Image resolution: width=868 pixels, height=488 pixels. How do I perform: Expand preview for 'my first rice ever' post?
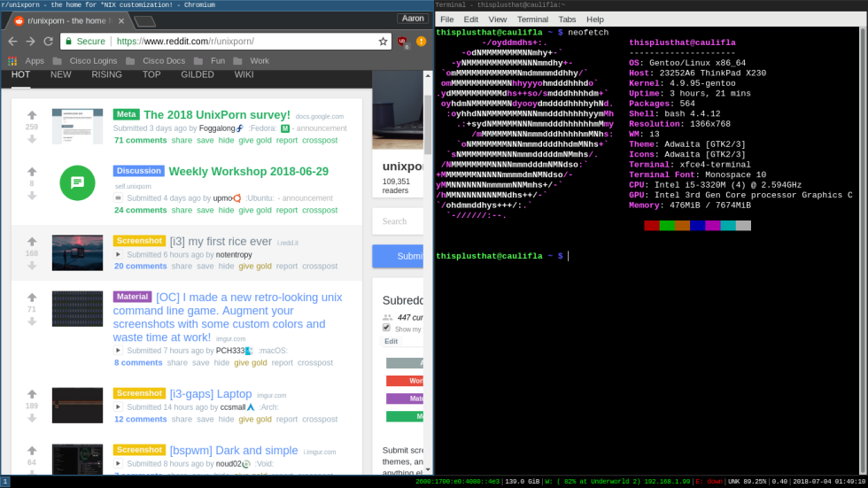(x=118, y=254)
